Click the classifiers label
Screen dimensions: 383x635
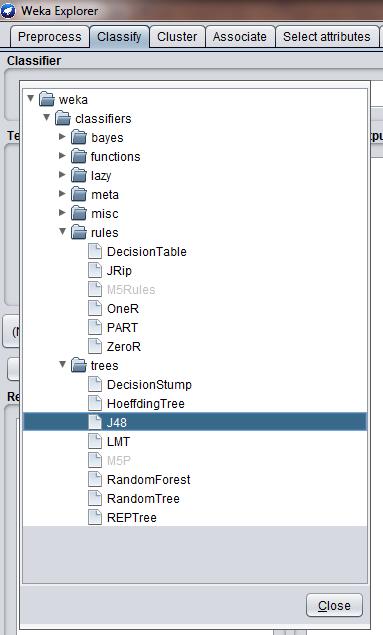click(x=103, y=118)
